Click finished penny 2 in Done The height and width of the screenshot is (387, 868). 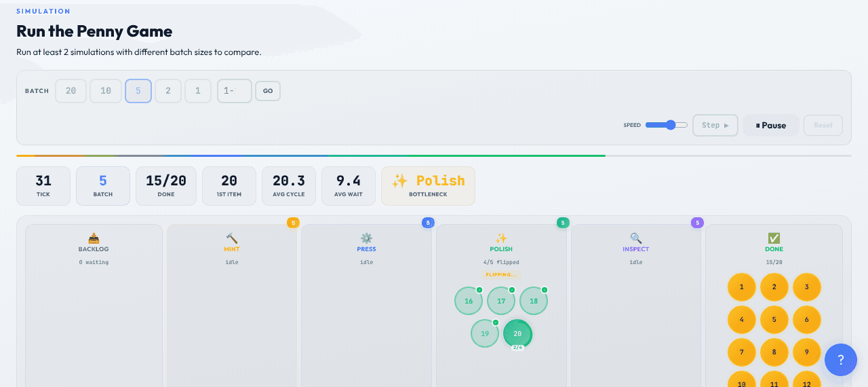774,287
